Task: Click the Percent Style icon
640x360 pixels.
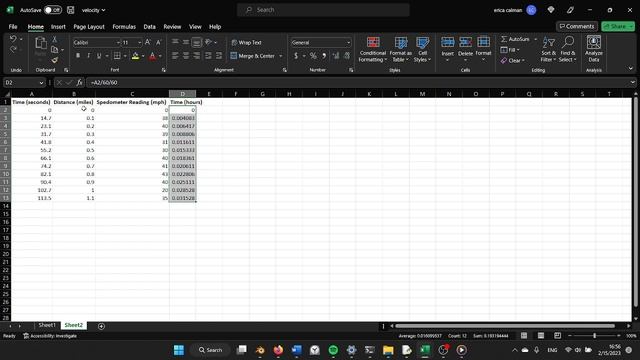Action: point(313,56)
